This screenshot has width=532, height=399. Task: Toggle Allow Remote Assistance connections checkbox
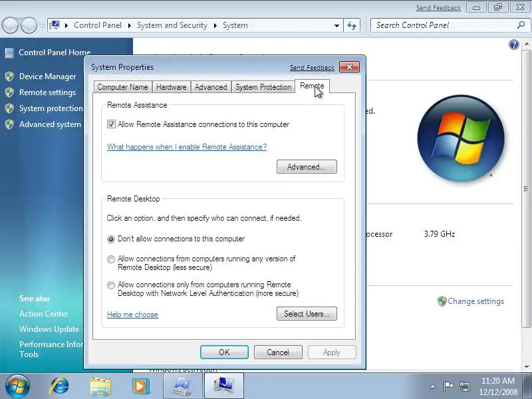(x=111, y=124)
